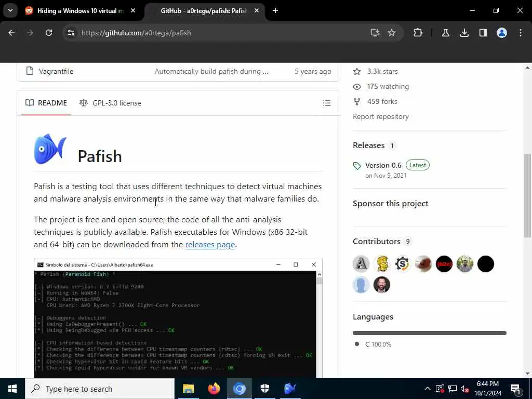View the 3.3k stars link
The image size is (532, 399).
click(376, 71)
